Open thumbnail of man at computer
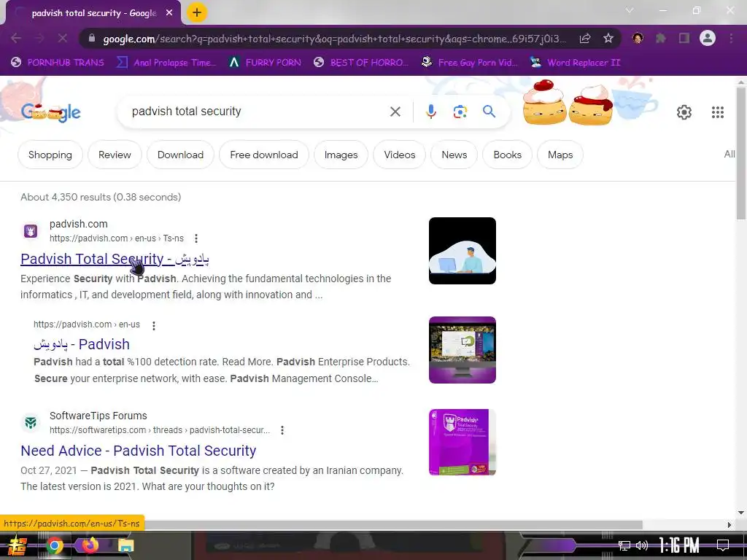747x560 pixels. (462, 251)
